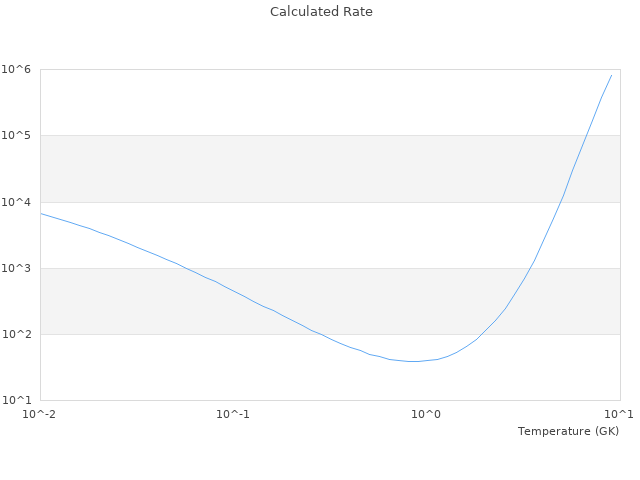Click the blue curve's top-right endpoint

click(611, 75)
